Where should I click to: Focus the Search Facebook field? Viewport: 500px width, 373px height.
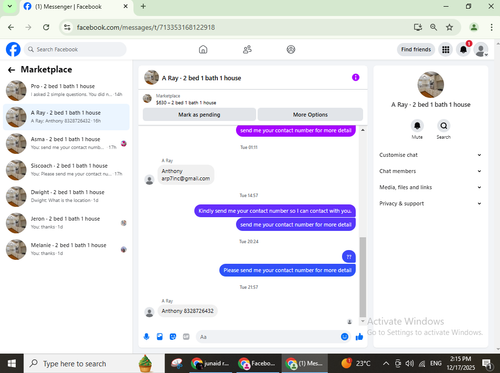[75, 49]
